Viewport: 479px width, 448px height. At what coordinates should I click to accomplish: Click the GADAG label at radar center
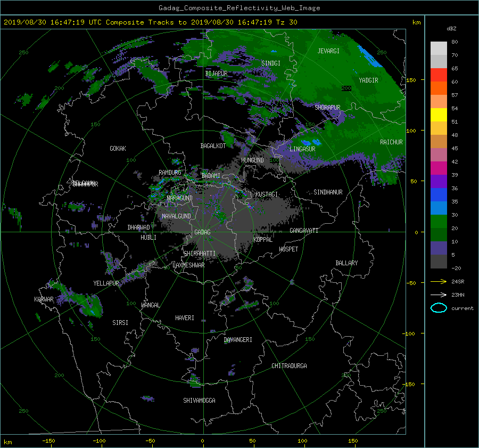coord(203,232)
